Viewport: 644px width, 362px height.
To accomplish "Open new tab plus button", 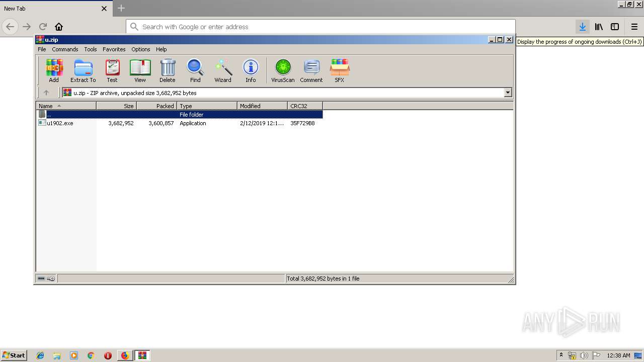I will pos(121,8).
